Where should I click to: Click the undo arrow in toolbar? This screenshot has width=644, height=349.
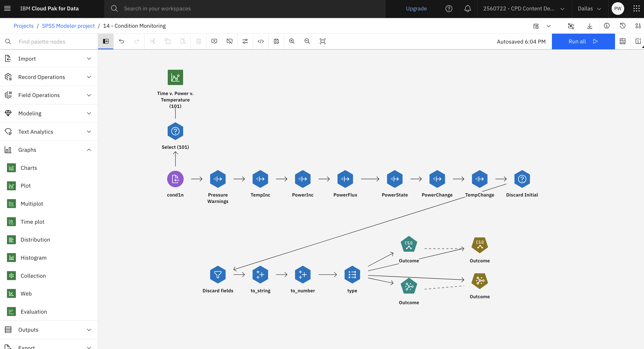click(x=122, y=41)
